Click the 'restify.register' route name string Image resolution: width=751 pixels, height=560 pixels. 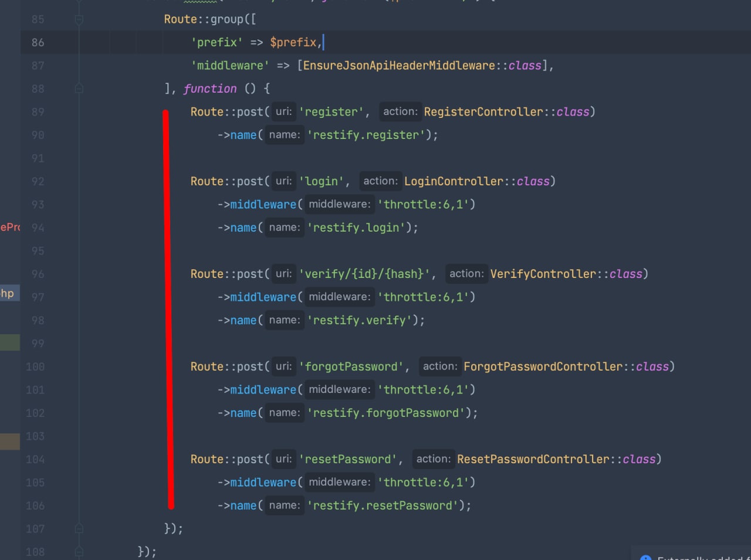(367, 135)
